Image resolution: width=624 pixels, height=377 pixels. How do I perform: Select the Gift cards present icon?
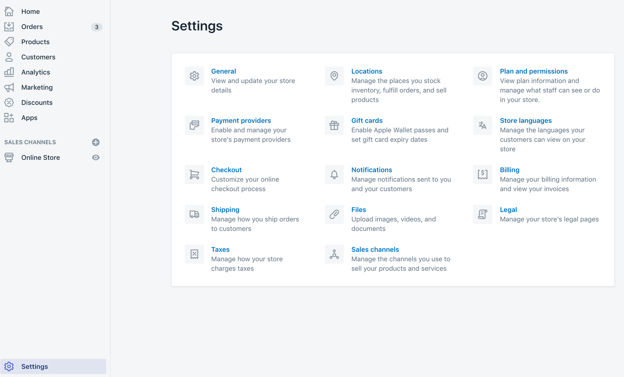334,125
